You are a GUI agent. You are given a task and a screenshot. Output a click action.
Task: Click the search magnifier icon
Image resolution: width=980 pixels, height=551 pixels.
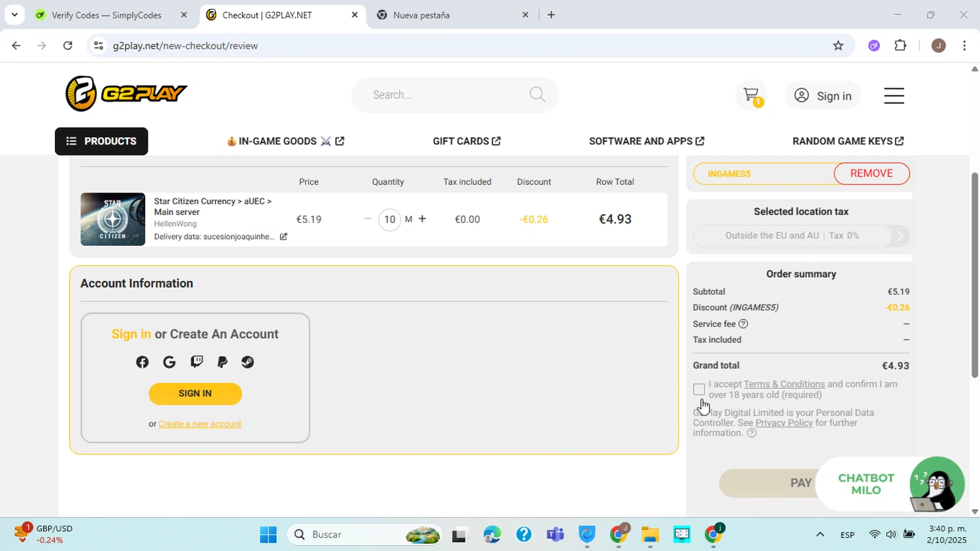(537, 95)
